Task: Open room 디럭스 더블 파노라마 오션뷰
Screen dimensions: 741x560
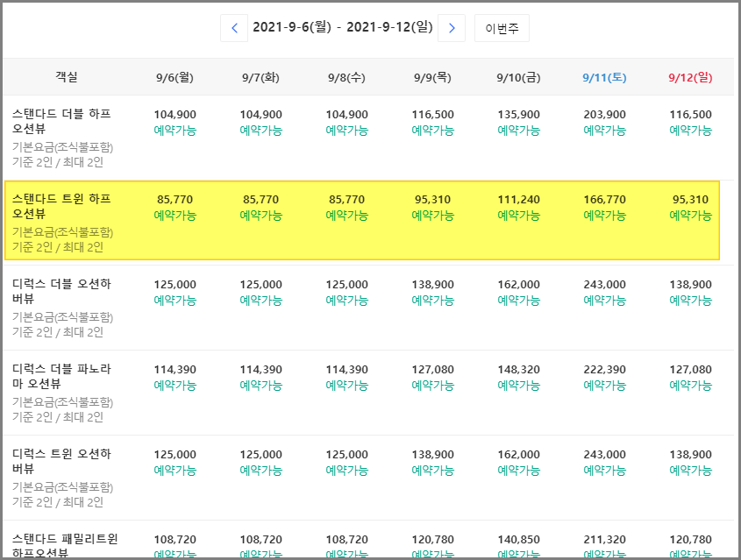Action: [x=61, y=376]
